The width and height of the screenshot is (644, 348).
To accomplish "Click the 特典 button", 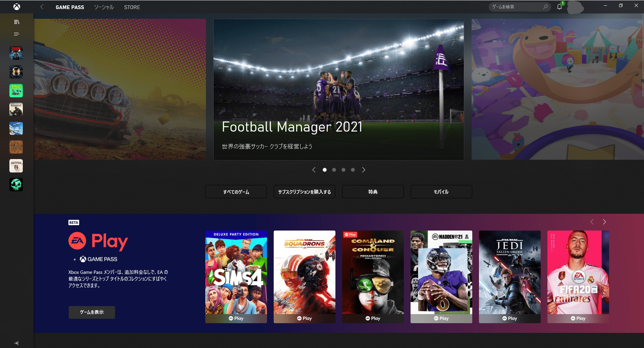I will (373, 192).
